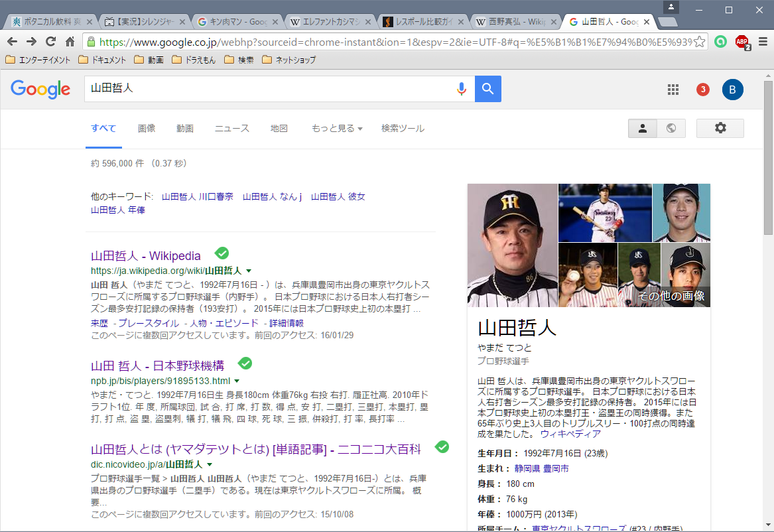Image resolution: width=774 pixels, height=532 pixels.
Task: Open the red notifications badge
Action: 702,90
